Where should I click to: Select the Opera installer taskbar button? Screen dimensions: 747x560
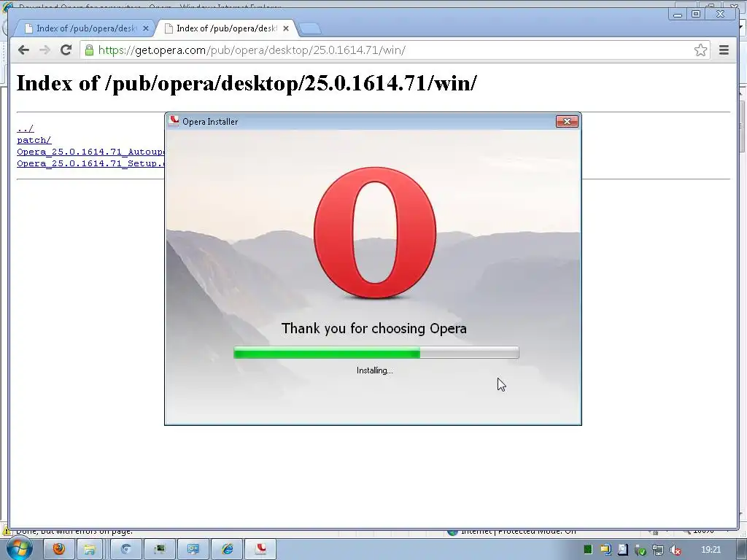[x=260, y=550]
